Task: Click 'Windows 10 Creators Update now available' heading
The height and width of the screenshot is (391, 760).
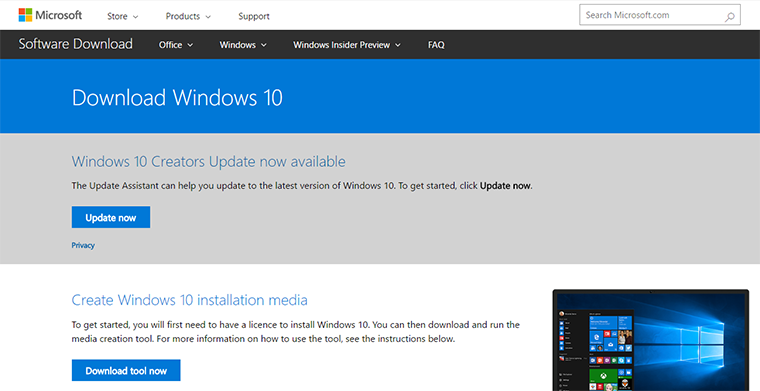Action: pyautogui.click(x=208, y=161)
